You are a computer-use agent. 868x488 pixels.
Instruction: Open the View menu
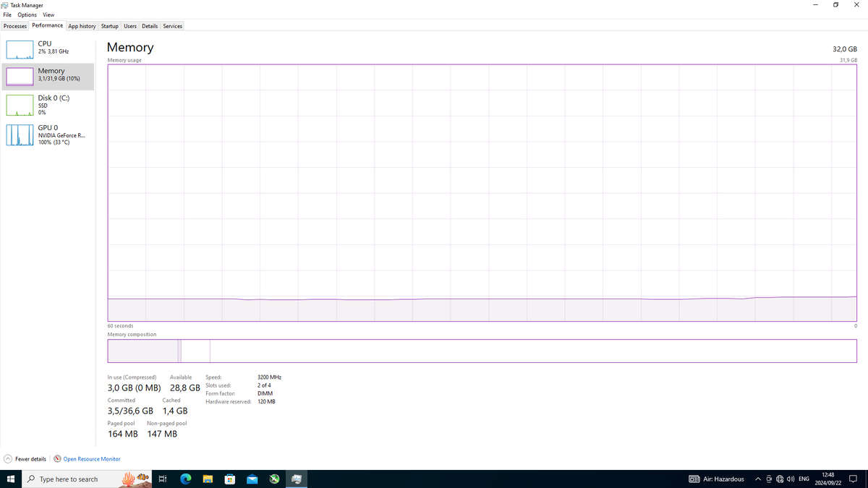pyautogui.click(x=48, y=14)
